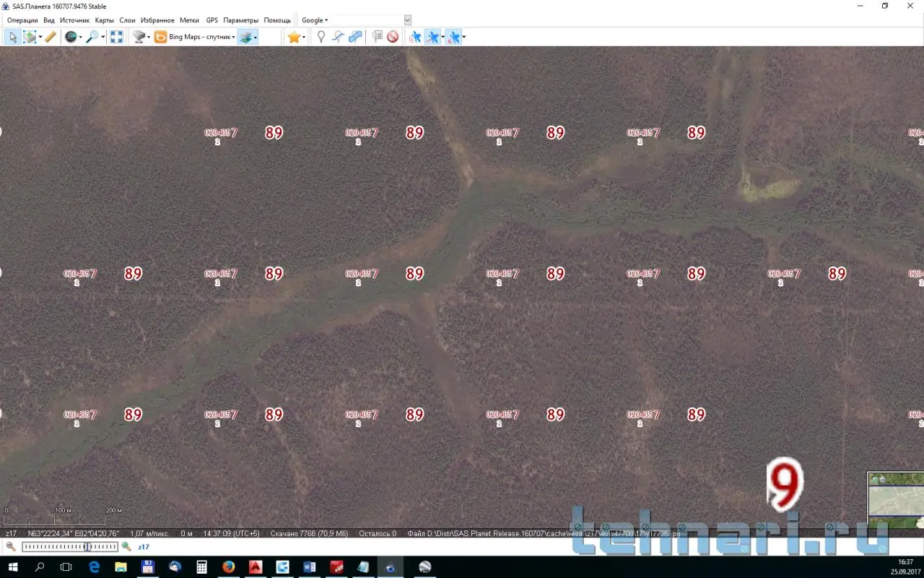The image size is (924, 578).
Task: Toggle centering map on GPS position
Action: click(x=453, y=37)
